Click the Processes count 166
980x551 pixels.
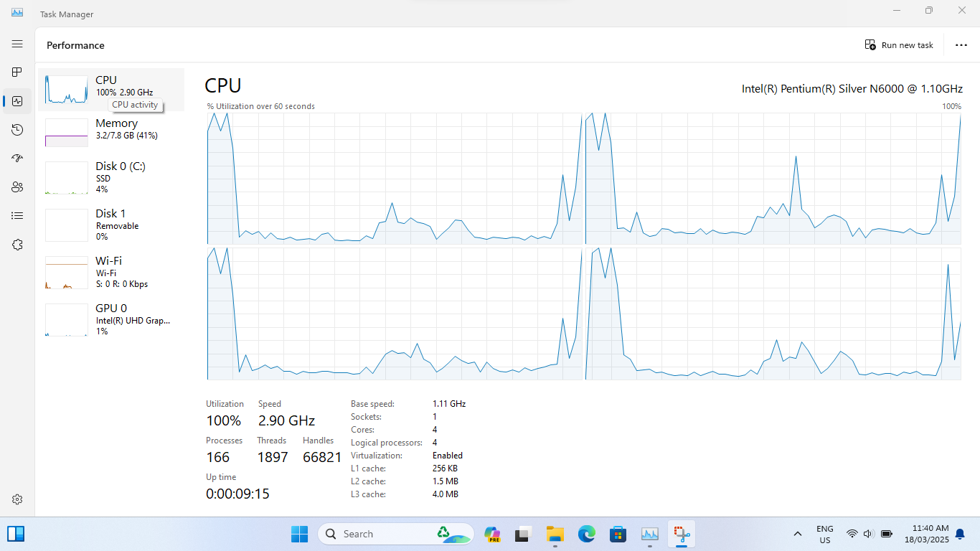coord(218,457)
